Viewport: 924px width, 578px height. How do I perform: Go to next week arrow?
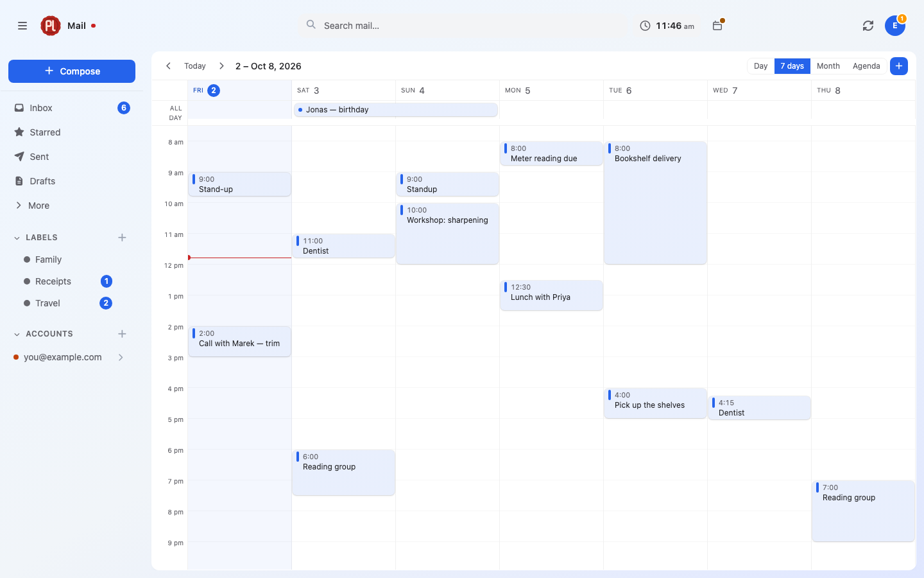pos(221,66)
